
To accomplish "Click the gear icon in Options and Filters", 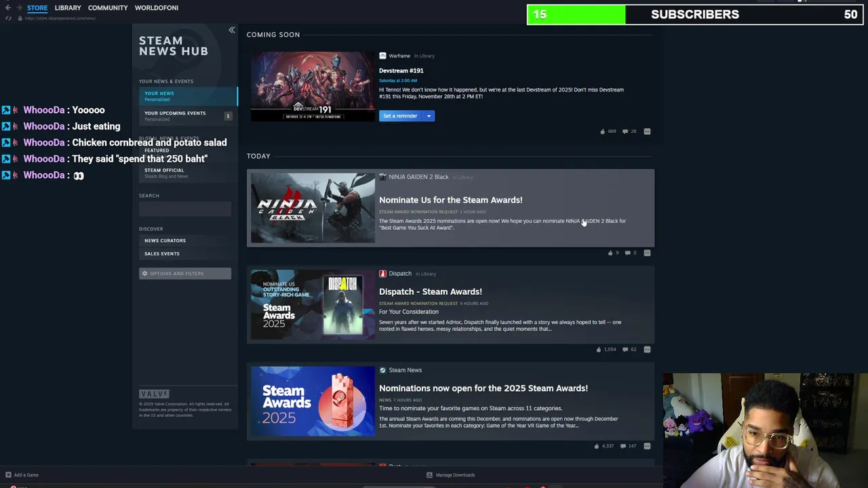I will coord(144,273).
